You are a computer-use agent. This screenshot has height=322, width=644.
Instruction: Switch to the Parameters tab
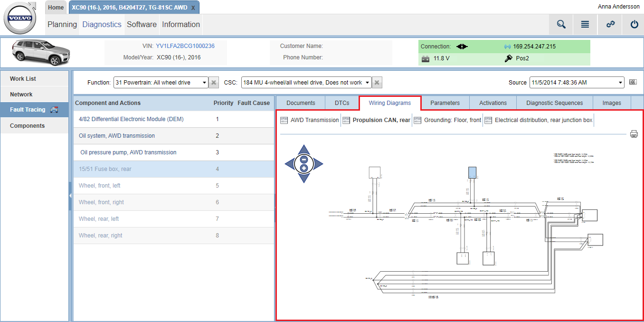445,103
